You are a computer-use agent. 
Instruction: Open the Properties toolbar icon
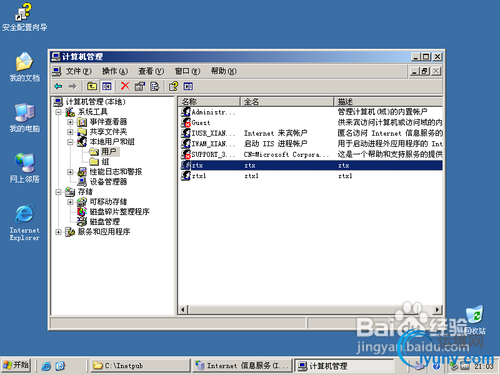tap(140, 86)
